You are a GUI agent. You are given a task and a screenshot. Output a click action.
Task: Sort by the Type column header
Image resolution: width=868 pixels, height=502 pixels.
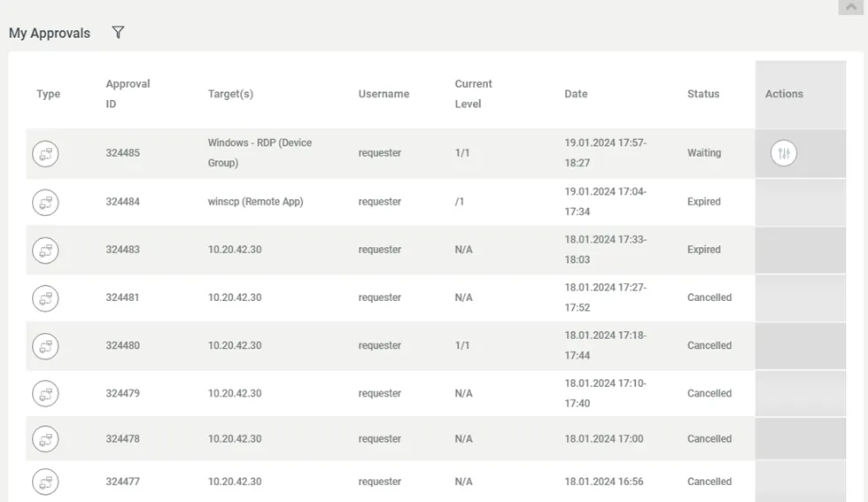(x=48, y=94)
